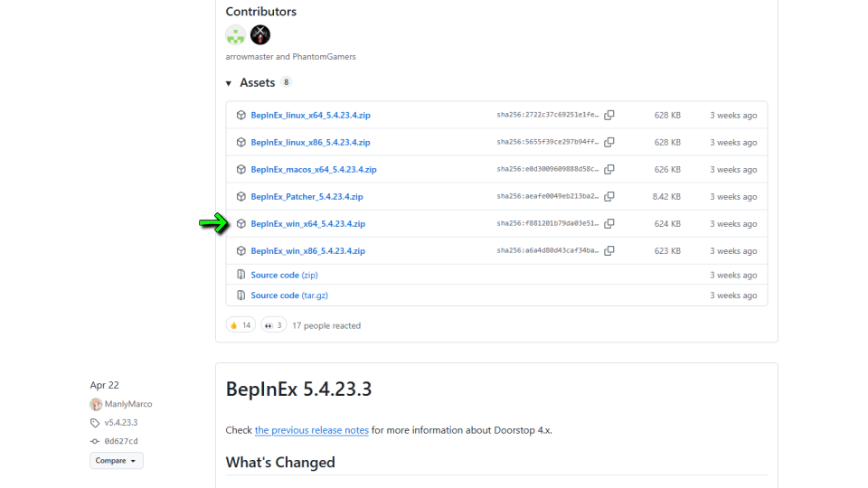Open the previous release notes link
The image size is (868, 488).
[311, 430]
